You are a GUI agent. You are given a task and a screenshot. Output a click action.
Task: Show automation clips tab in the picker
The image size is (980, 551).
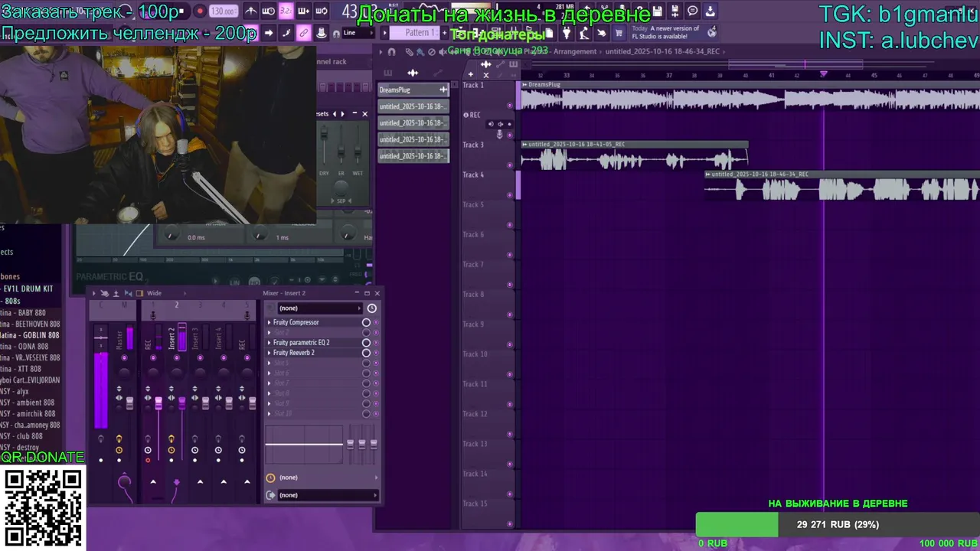(x=437, y=73)
